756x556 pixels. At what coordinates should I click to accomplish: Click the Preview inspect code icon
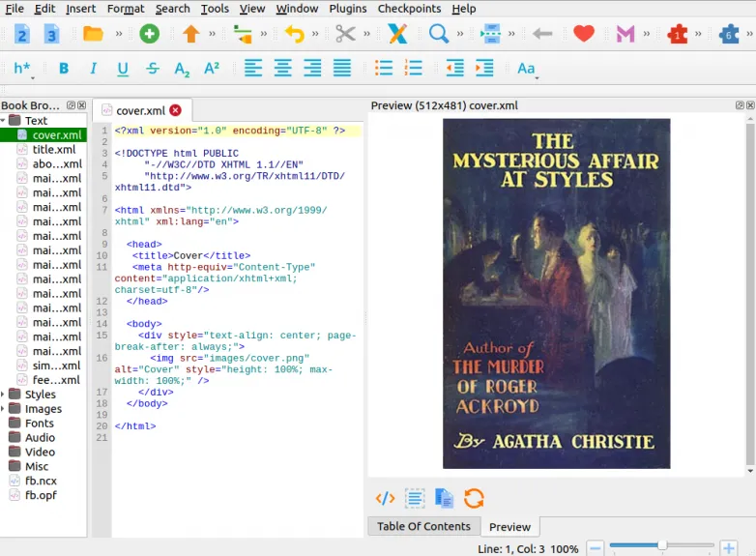[385, 498]
